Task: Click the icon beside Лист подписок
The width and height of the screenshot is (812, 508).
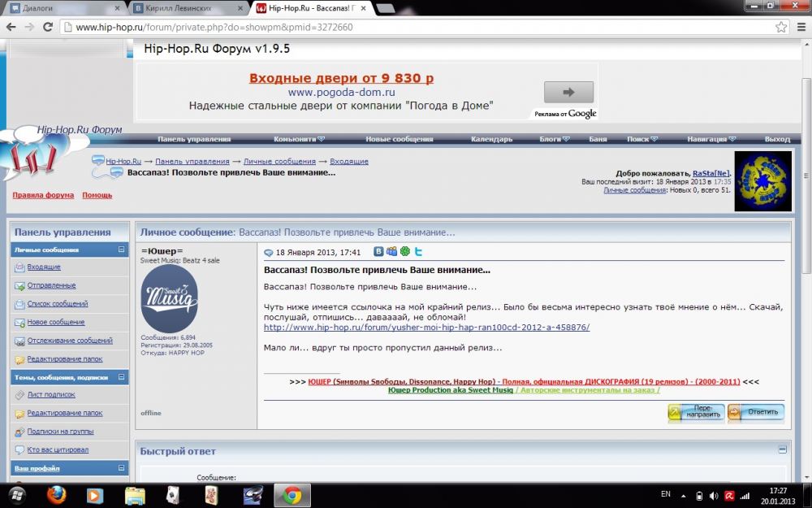Action: tap(19, 395)
